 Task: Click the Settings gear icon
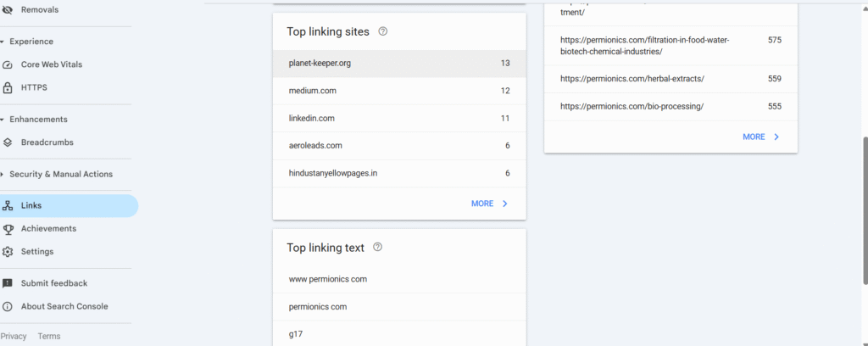tap(8, 252)
